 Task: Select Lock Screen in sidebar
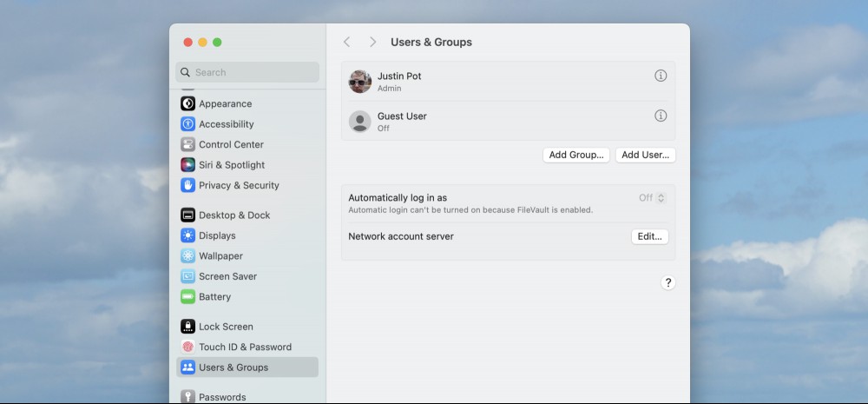tap(226, 327)
